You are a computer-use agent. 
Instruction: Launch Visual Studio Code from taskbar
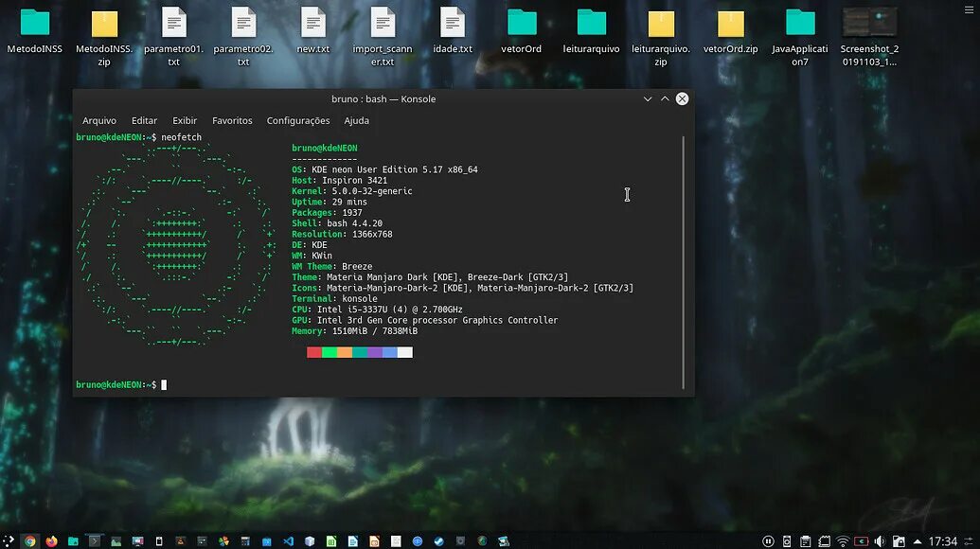pos(288,540)
